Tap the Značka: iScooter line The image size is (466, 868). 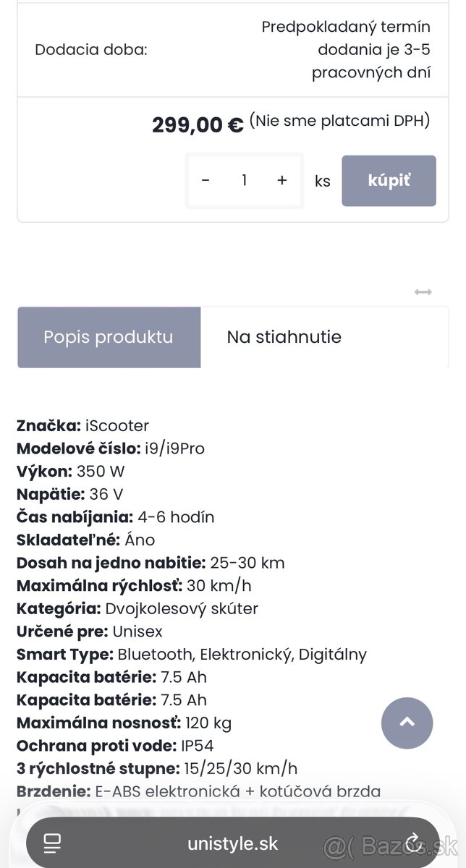click(82, 425)
